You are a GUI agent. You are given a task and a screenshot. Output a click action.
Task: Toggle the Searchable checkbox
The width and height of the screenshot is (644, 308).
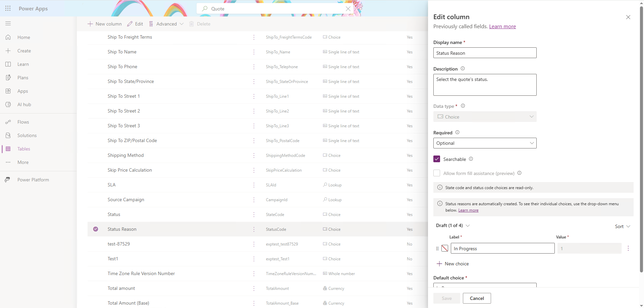(x=437, y=159)
